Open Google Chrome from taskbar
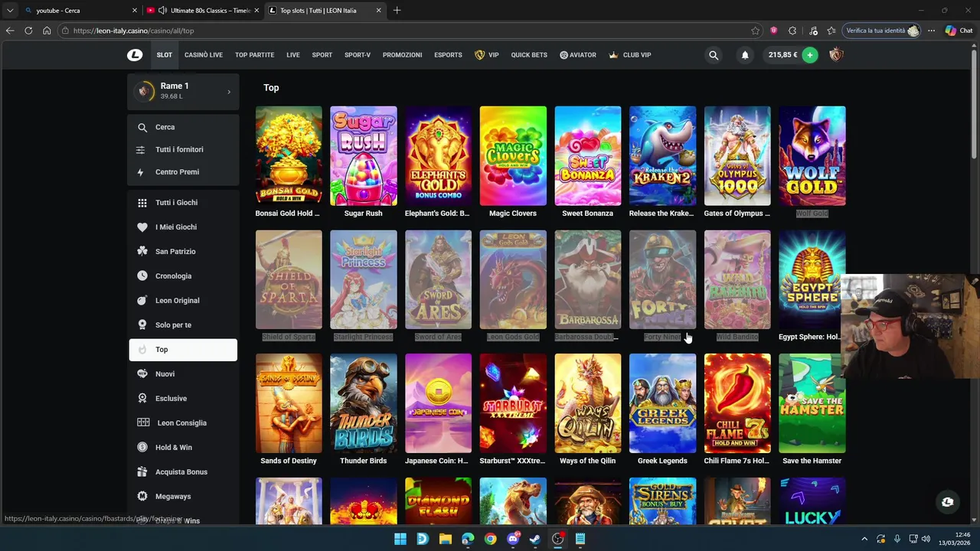Image resolution: width=980 pixels, height=551 pixels. (x=490, y=539)
